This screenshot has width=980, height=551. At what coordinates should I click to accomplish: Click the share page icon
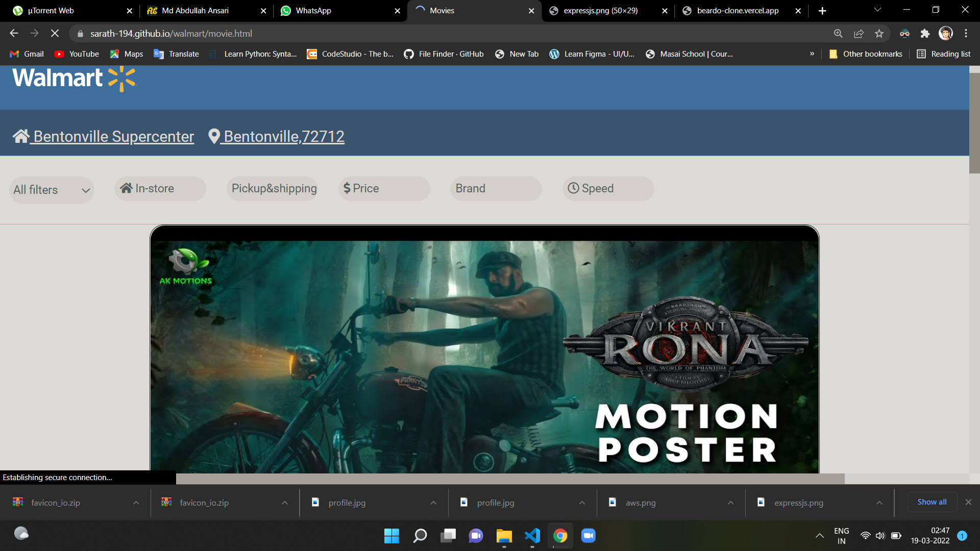[859, 34]
